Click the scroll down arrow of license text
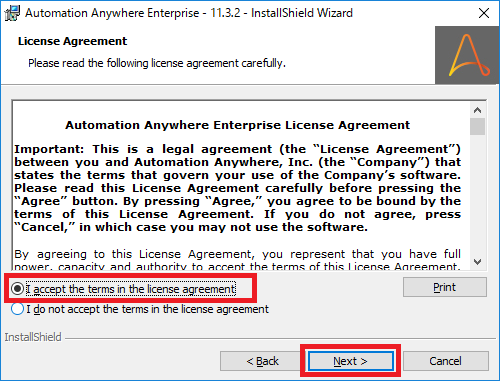500x381 pixels. pos(477,262)
